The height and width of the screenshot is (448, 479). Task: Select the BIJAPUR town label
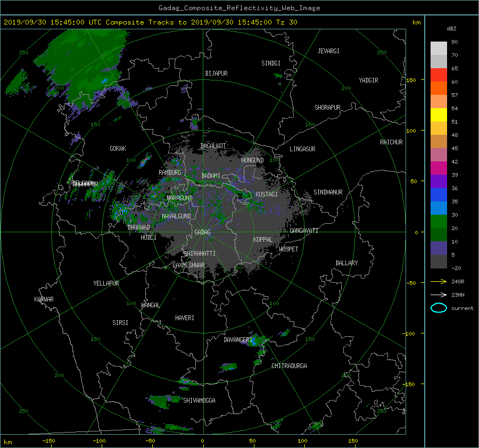216,74
